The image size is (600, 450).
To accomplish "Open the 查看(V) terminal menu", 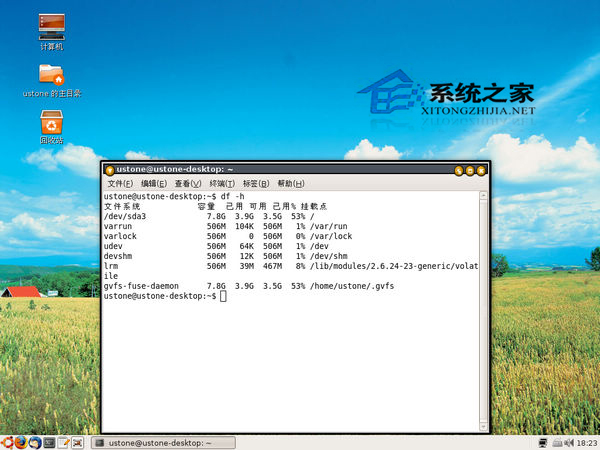I will click(x=188, y=184).
